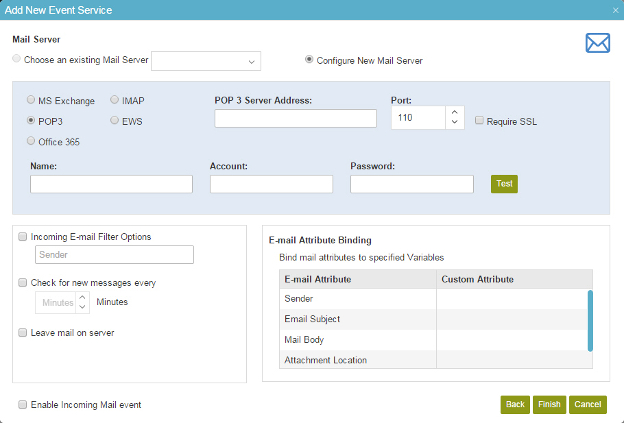This screenshot has height=423, width=624.
Task: Select the Office 365 option
Action: pos(31,141)
